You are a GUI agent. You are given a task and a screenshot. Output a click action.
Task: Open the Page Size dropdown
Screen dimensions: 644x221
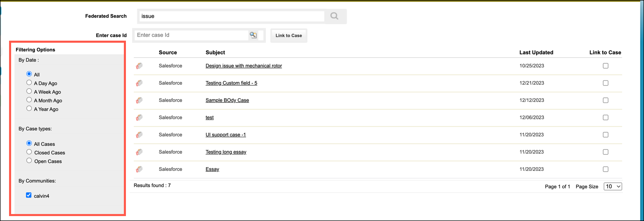613,186
